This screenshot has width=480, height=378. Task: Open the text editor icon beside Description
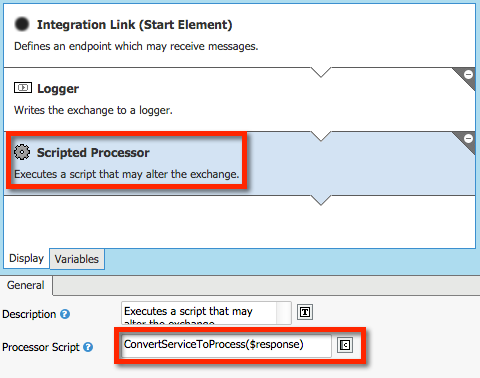[x=305, y=312]
